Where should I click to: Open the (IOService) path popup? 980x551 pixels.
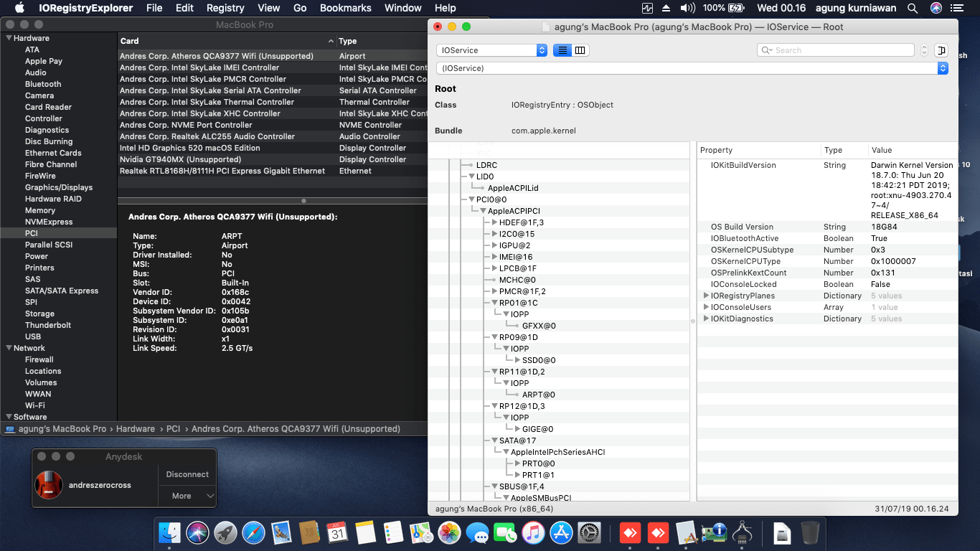click(692, 68)
